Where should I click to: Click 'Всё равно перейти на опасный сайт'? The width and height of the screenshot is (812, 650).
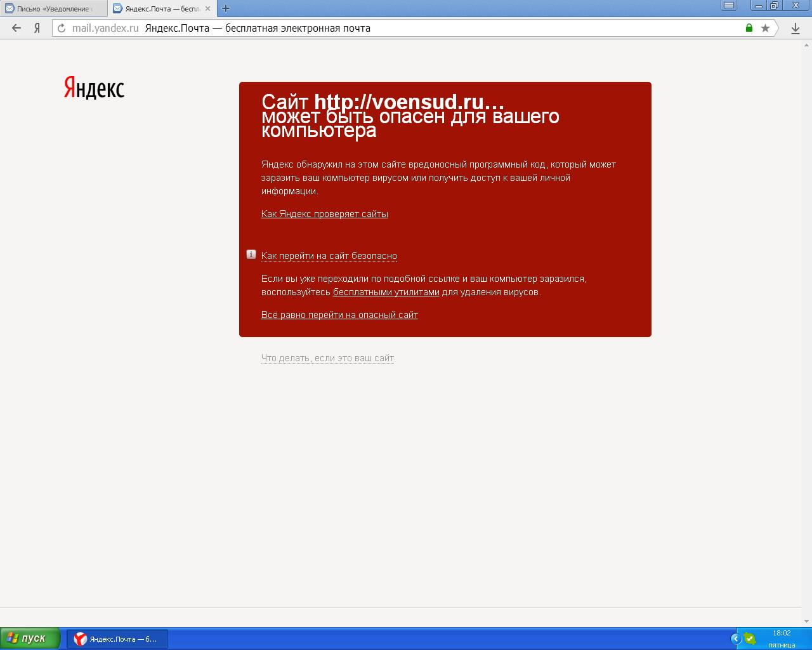tap(339, 315)
